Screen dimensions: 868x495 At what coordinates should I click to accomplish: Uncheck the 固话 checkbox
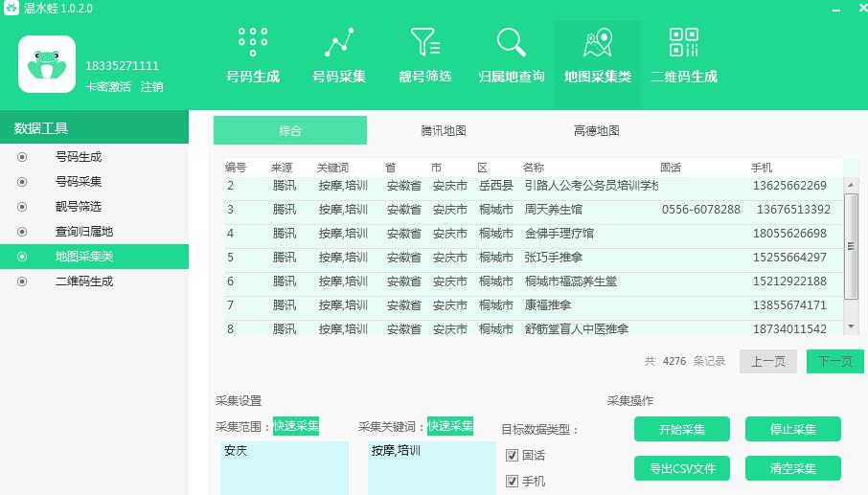[x=512, y=455]
